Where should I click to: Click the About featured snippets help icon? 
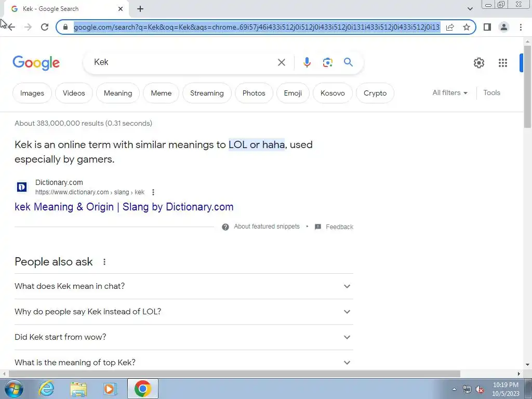[x=225, y=227]
